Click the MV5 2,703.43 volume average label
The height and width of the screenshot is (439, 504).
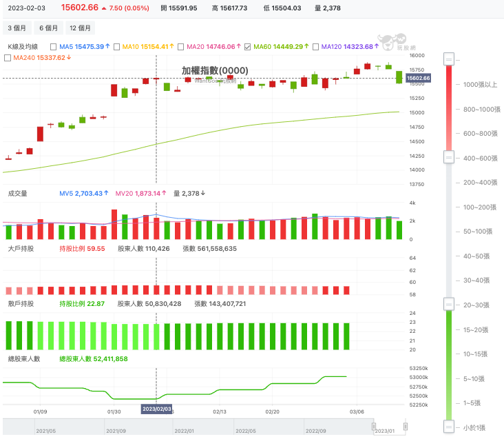click(84, 193)
